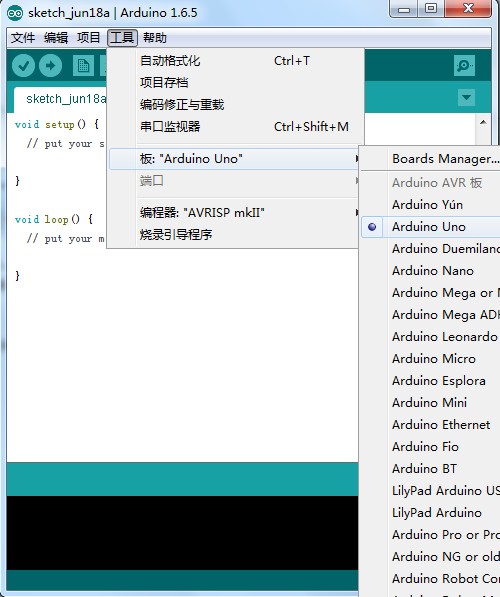Open the Serial Monitor magnifier icon

click(x=464, y=65)
